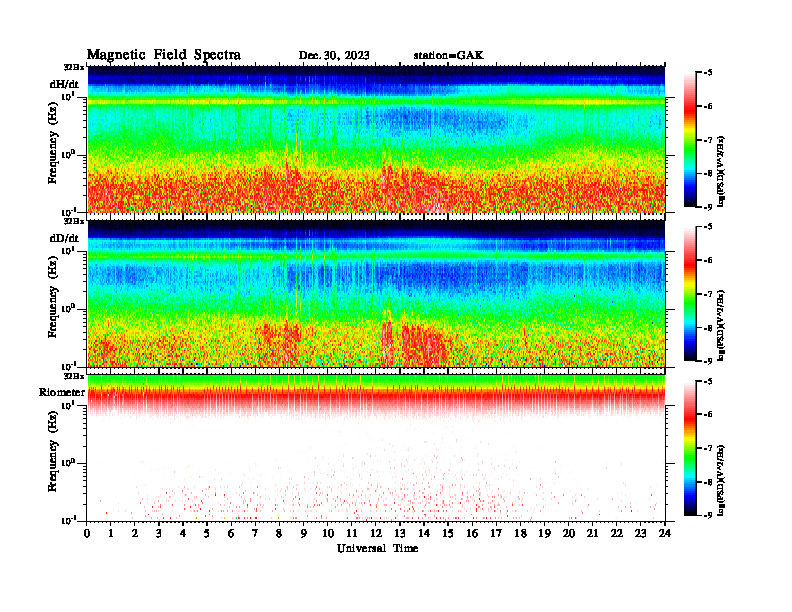Click the Riometer spectrogram plot
Screen dimensions: 792x612
tap(376, 447)
